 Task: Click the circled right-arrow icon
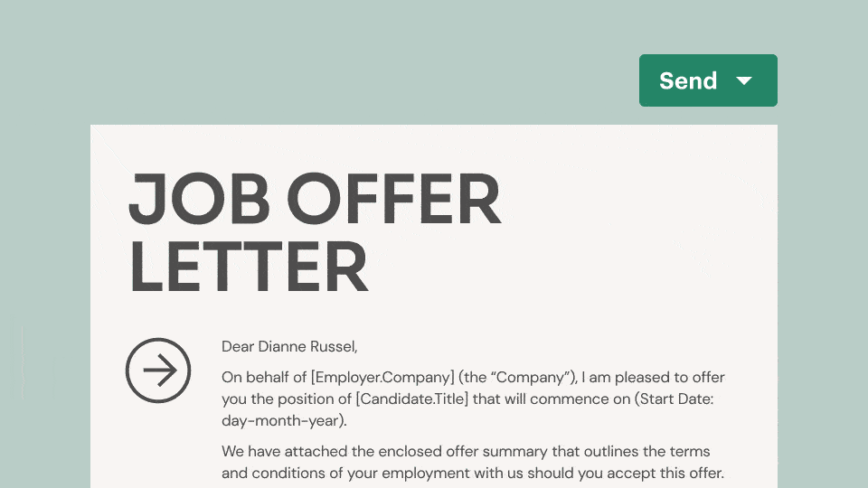point(158,371)
